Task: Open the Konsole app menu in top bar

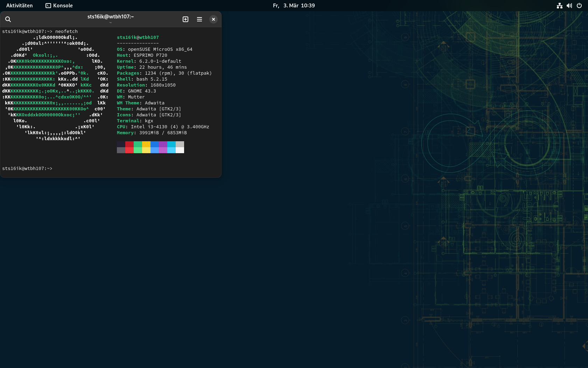Action: 59,6
